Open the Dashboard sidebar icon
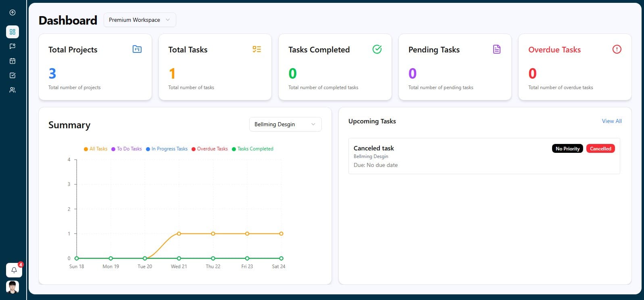 click(x=13, y=32)
